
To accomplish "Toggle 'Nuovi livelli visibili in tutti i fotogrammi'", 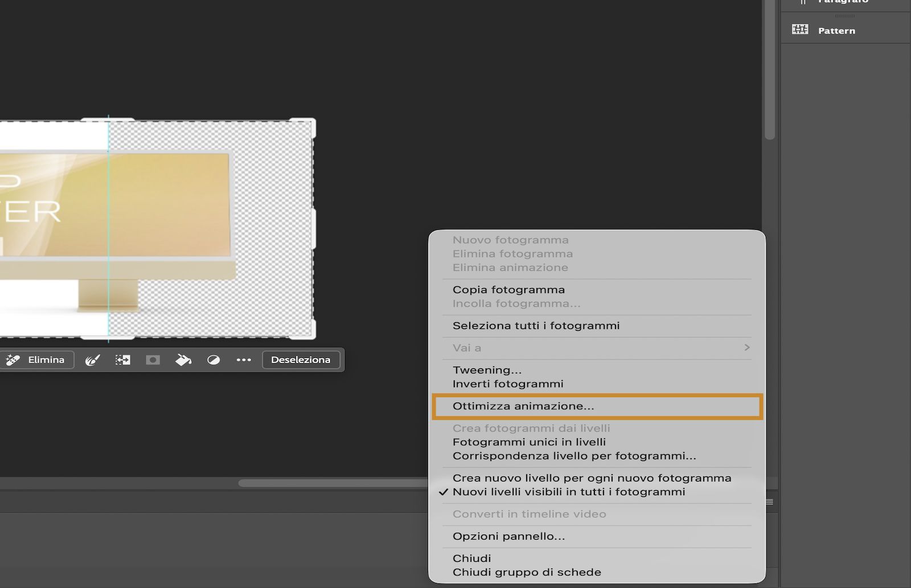I will (568, 492).
